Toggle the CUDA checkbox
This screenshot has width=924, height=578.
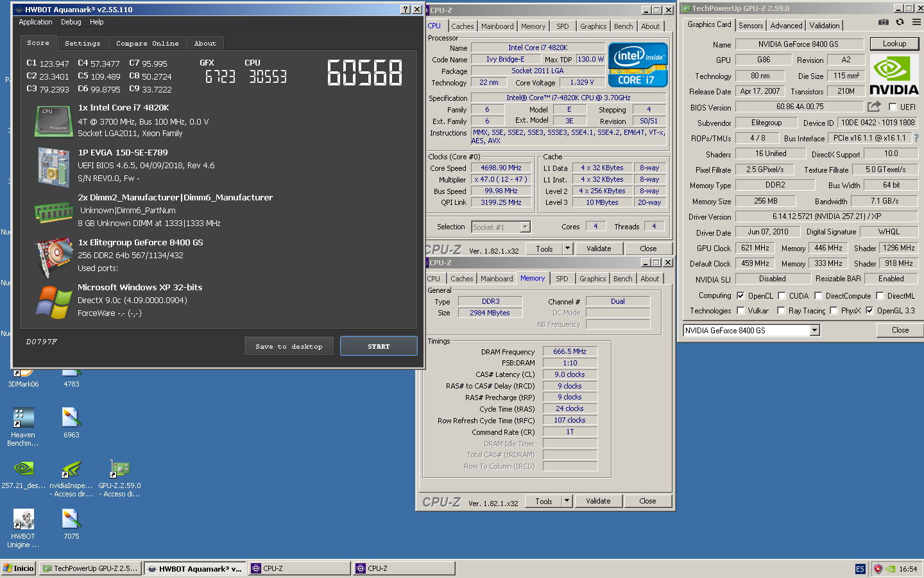tap(782, 296)
